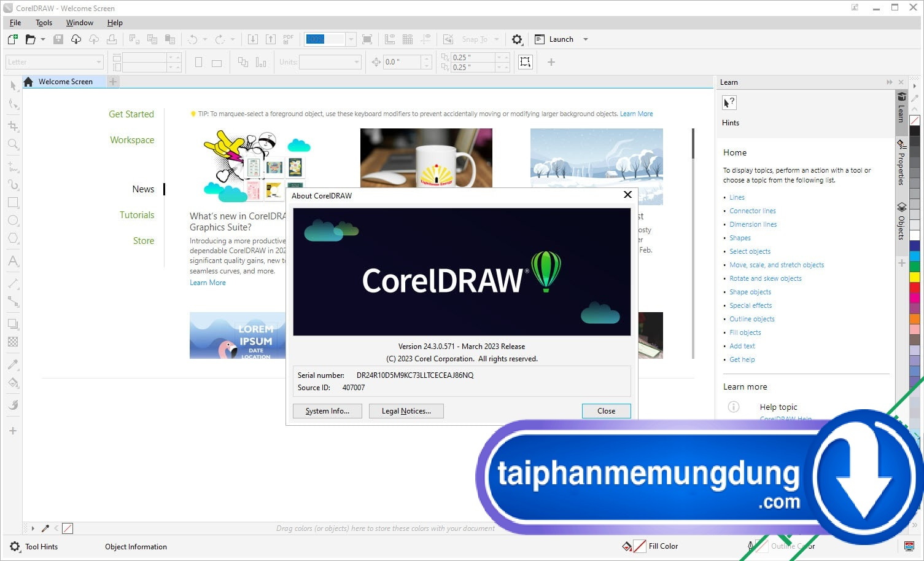Select the Rectangle tool
924x561 pixels.
point(13,202)
